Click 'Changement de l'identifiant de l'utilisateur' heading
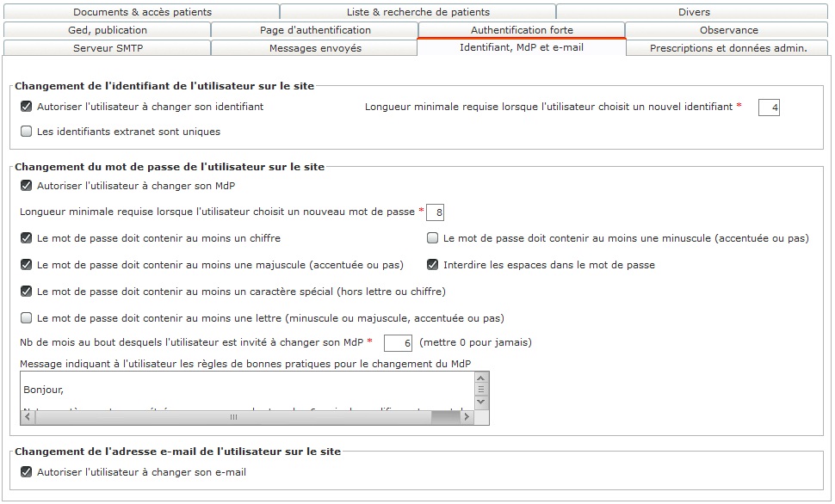 (164, 86)
